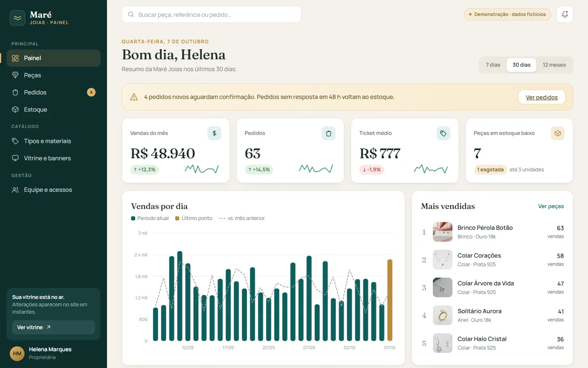Open the notifications bell

[x=565, y=14]
